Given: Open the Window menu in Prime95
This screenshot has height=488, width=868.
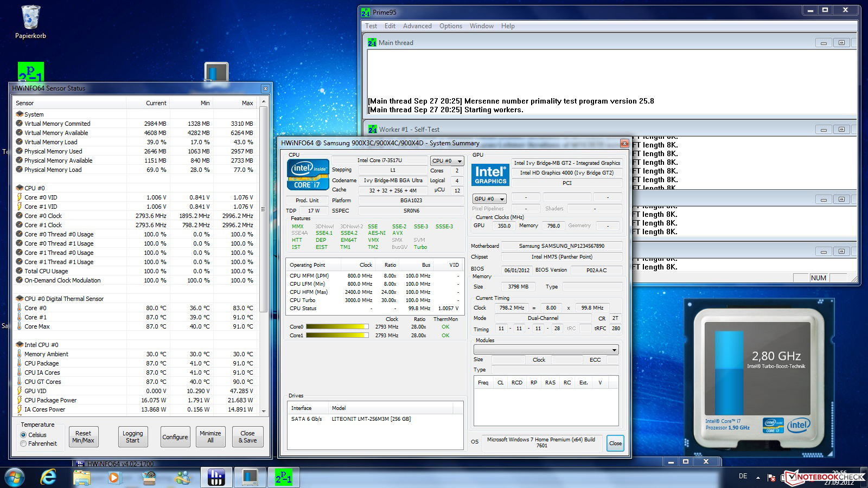Looking at the screenshot, I should click(x=482, y=26).
